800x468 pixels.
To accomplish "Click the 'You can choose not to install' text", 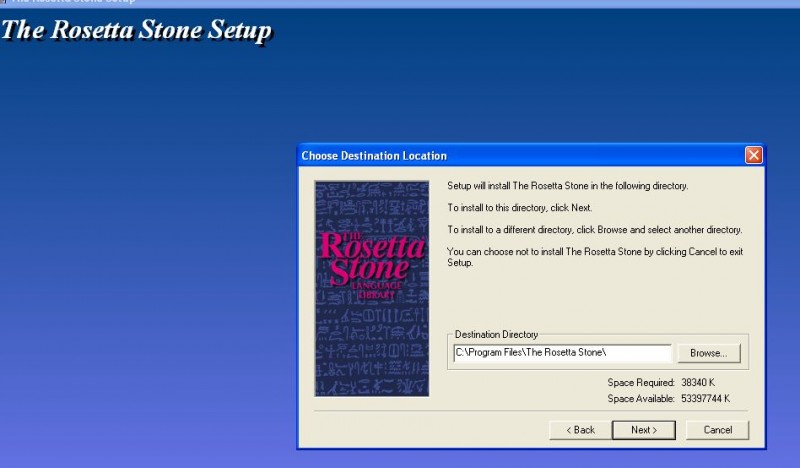I will (x=594, y=251).
